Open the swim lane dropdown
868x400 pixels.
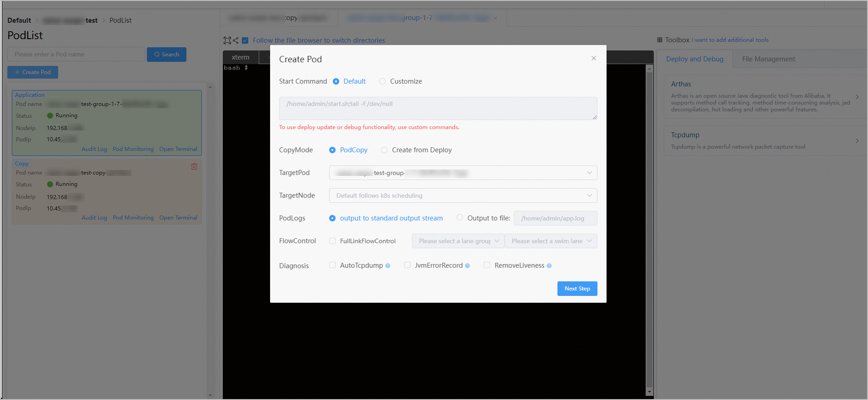tap(551, 241)
